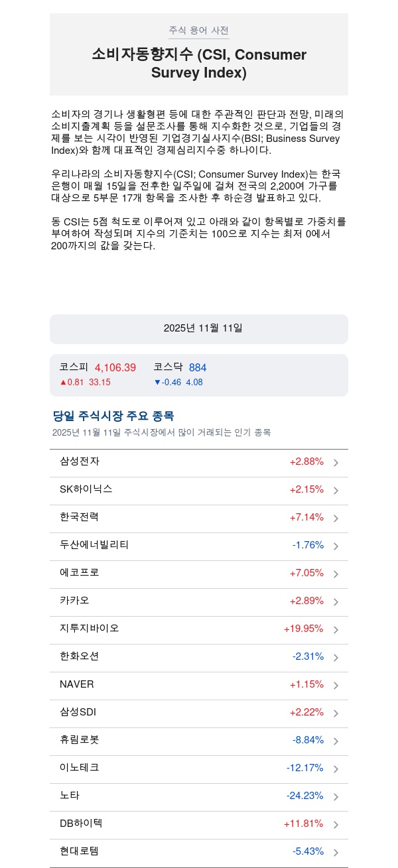Click the 2025년 11월 11일 date bar
This screenshot has width=398, height=868.
[x=199, y=329]
